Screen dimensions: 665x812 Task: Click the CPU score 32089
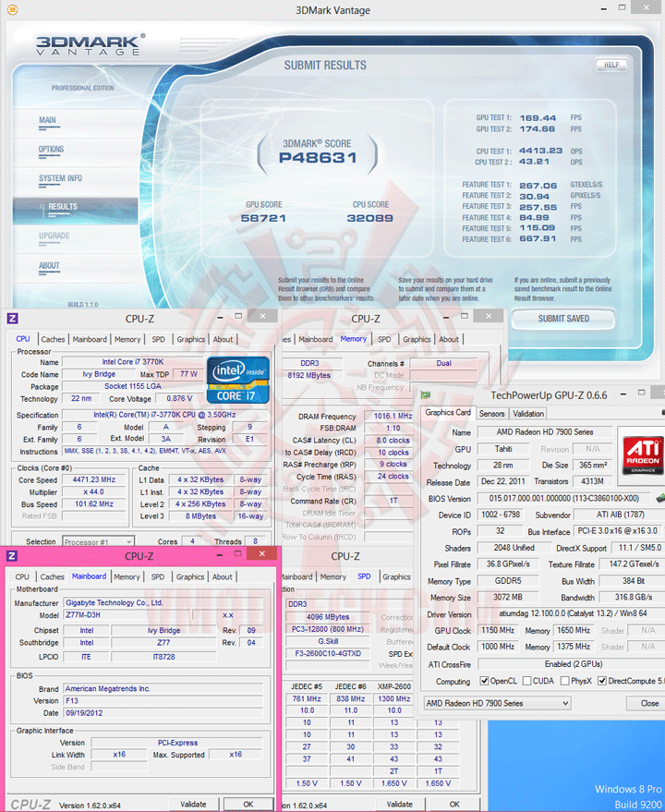(x=369, y=218)
